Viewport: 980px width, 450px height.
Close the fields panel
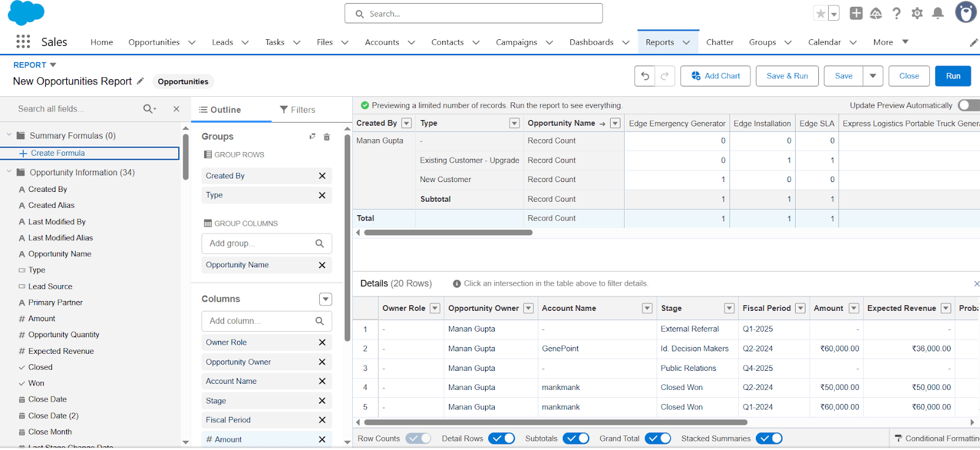pos(176,109)
